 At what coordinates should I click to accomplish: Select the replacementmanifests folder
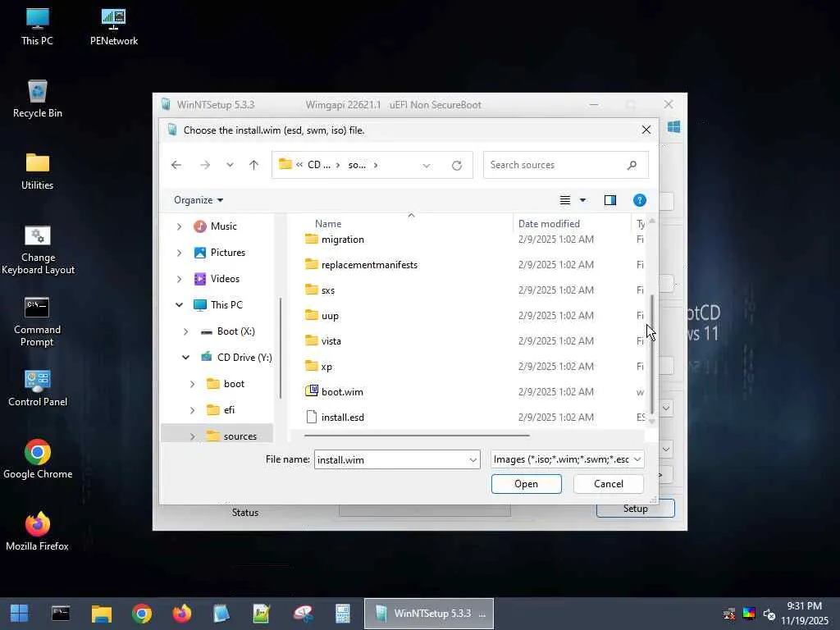(369, 265)
